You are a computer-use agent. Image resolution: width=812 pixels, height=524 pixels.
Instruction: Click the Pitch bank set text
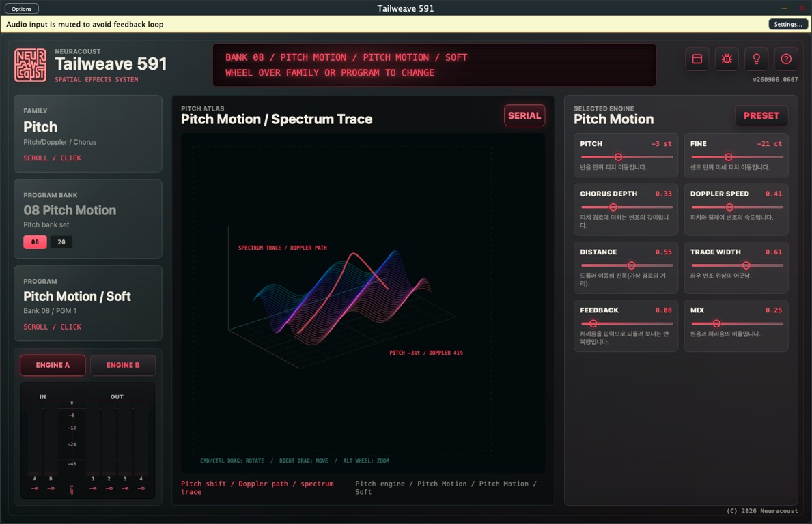(x=46, y=225)
